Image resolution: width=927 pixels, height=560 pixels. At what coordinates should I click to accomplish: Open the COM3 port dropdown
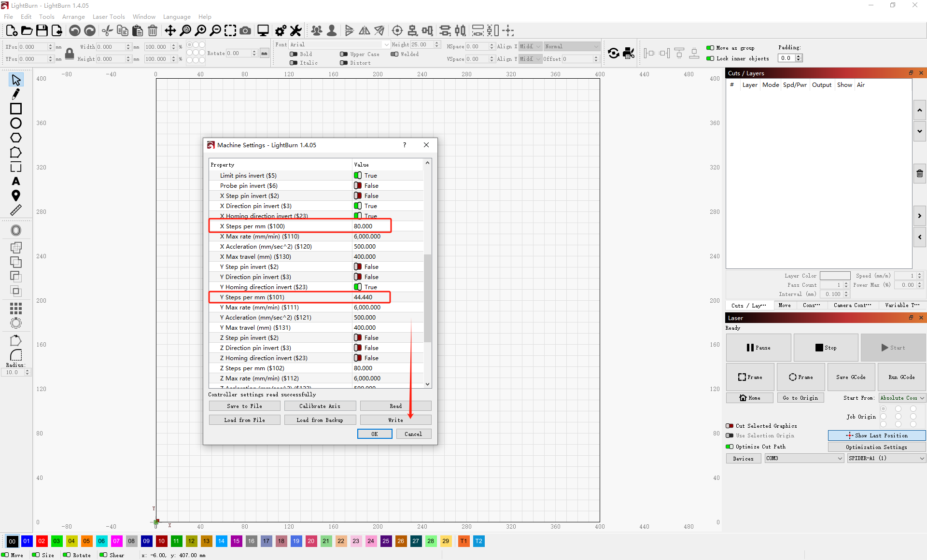803,458
